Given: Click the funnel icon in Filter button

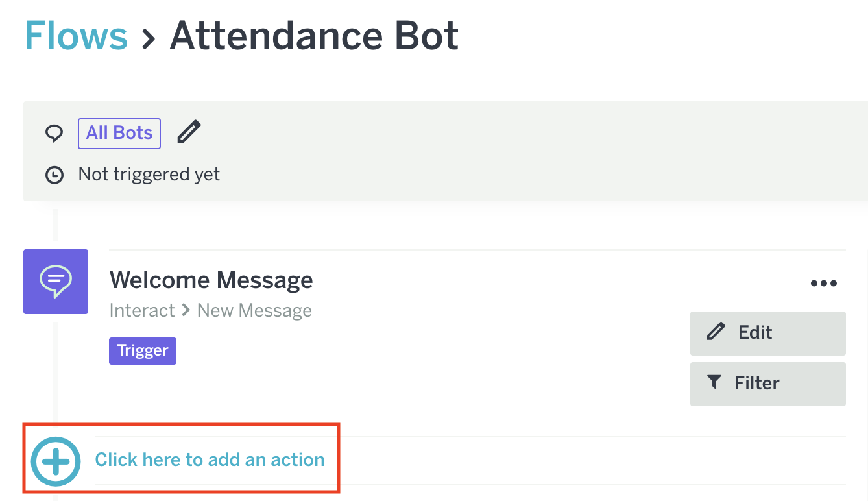Looking at the screenshot, I should point(714,382).
